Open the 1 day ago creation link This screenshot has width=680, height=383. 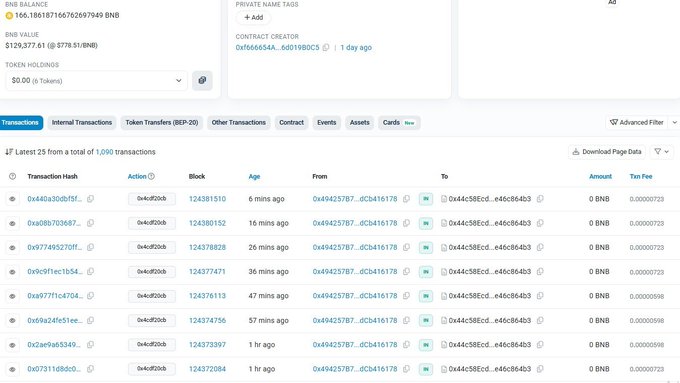[x=356, y=47]
